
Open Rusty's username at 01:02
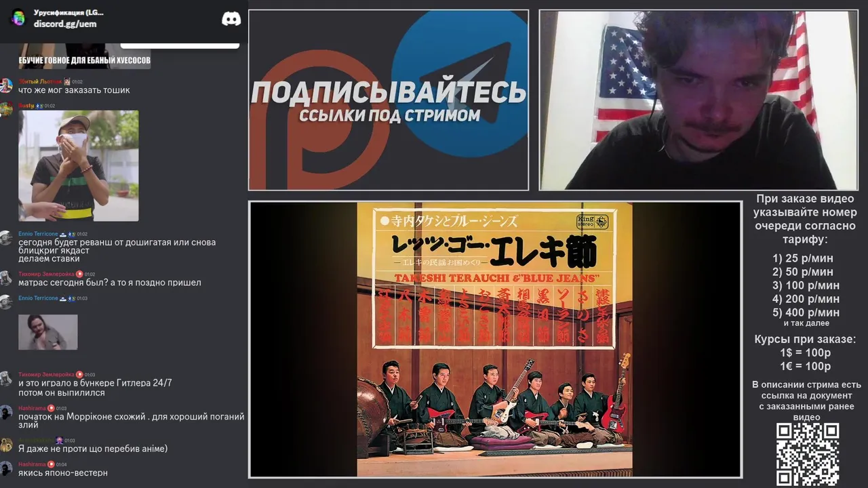pyautogui.click(x=26, y=106)
